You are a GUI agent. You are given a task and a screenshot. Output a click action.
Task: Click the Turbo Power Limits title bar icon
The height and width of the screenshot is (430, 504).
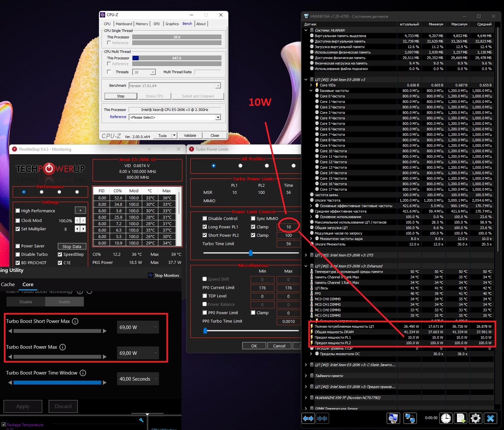pos(192,149)
